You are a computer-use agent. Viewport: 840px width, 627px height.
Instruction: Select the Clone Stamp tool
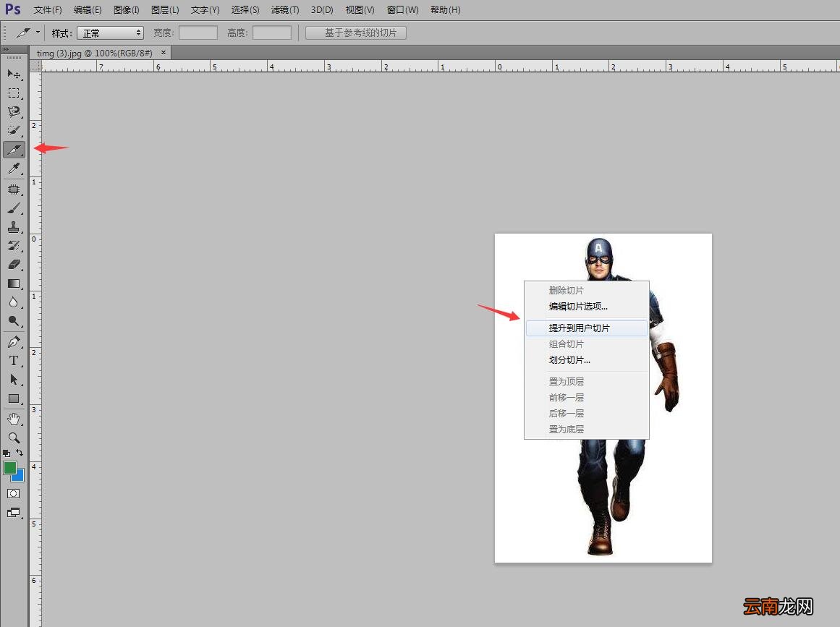pos(14,227)
